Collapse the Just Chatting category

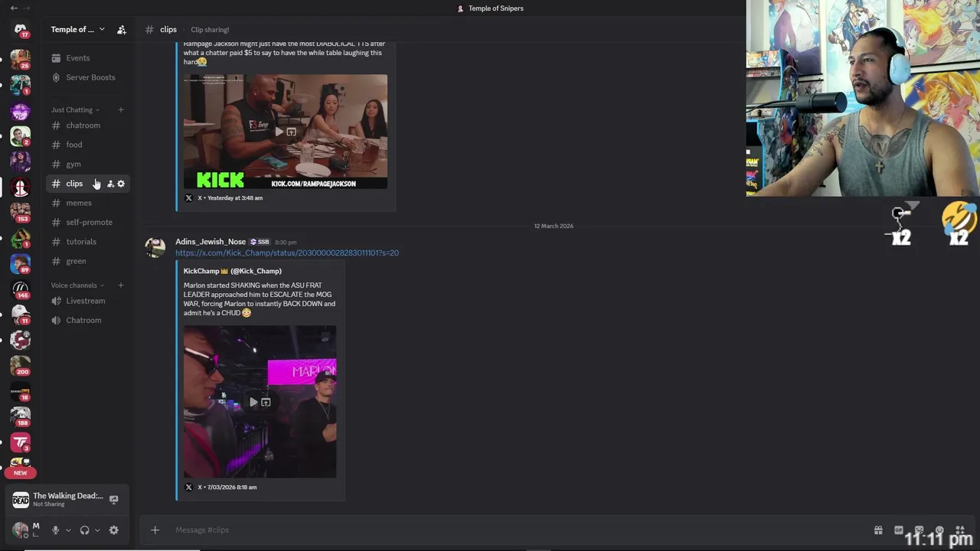coord(75,109)
